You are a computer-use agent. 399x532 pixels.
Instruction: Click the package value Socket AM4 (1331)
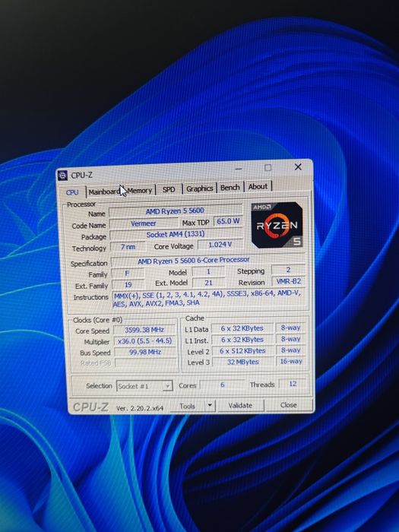pos(176,234)
